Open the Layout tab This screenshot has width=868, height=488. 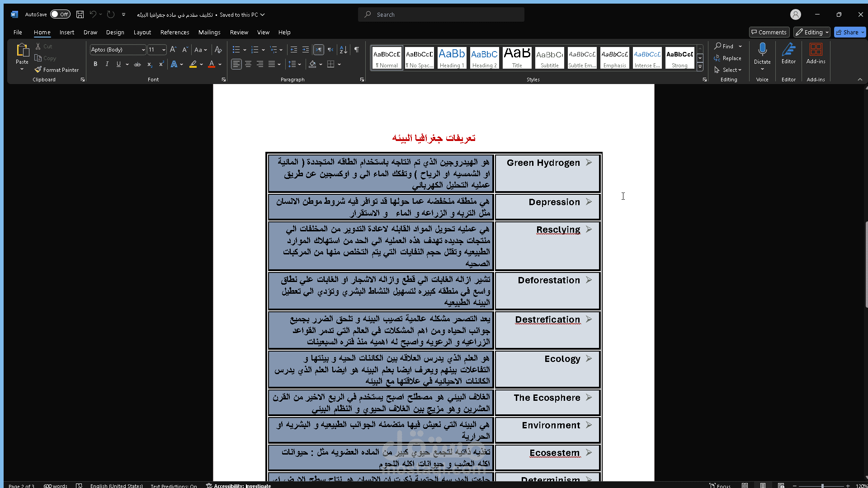point(142,32)
